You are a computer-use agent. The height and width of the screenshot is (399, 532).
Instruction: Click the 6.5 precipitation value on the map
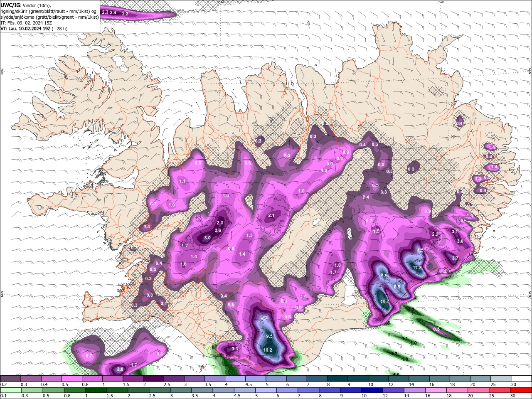pyautogui.click(x=397, y=287)
